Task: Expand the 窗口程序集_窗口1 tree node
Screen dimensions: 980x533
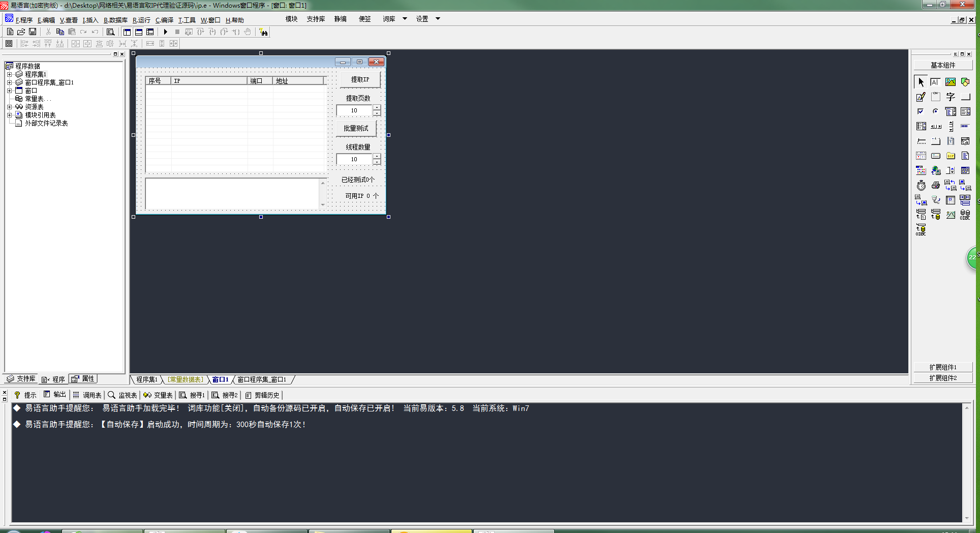Action: (x=9, y=82)
